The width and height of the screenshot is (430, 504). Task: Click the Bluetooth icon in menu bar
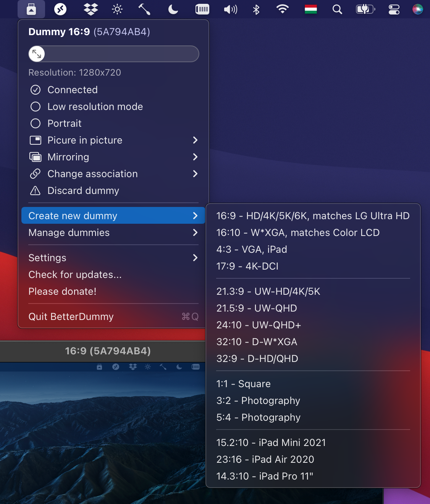[x=256, y=9]
